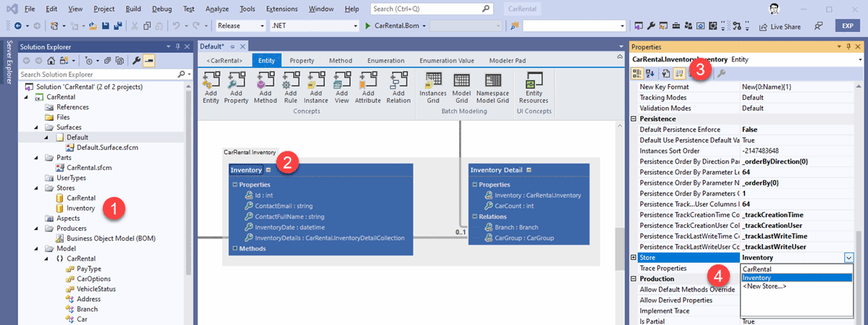Toggle Alphabetical sort in Properties panel

point(650,73)
